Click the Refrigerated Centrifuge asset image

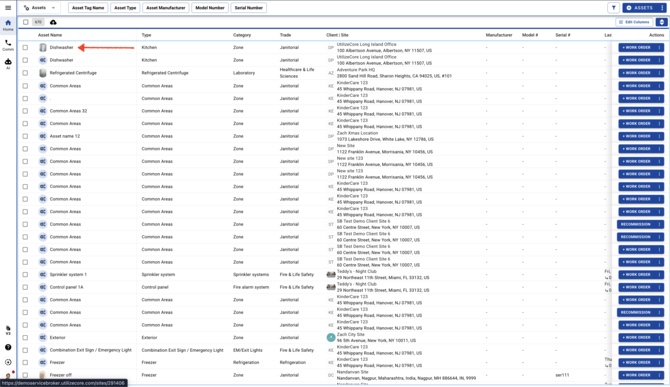pyautogui.click(x=43, y=73)
